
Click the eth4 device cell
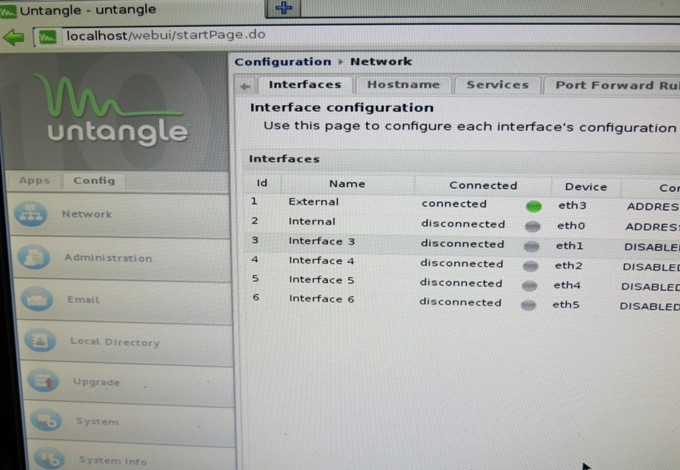point(567,285)
